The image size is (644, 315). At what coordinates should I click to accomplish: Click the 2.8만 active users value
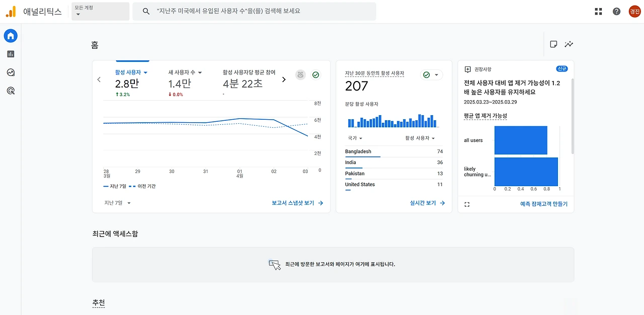[127, 84]
